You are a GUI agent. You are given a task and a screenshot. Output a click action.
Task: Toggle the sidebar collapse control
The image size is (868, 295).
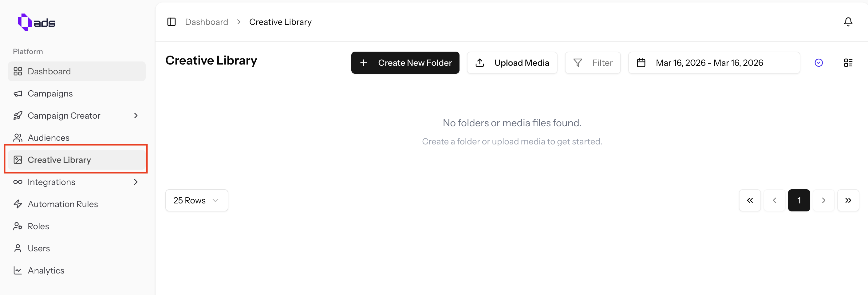[x=171, y=22]
